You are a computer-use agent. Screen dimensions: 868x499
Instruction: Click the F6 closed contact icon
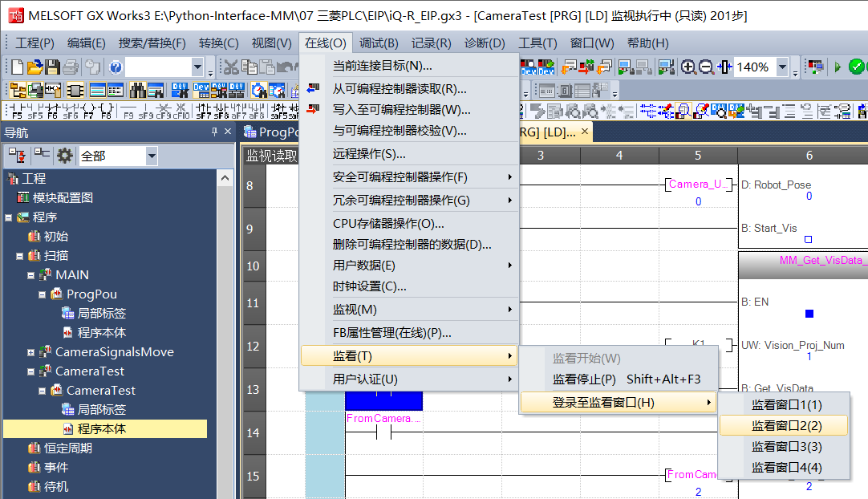click(53, 112)
